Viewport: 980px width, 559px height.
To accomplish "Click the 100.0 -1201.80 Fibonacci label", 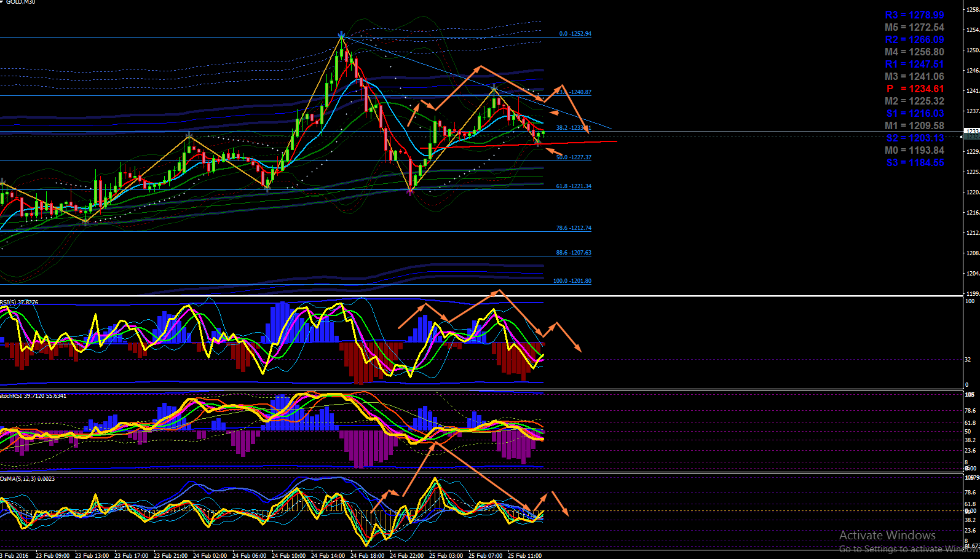I will coord(572,281).
